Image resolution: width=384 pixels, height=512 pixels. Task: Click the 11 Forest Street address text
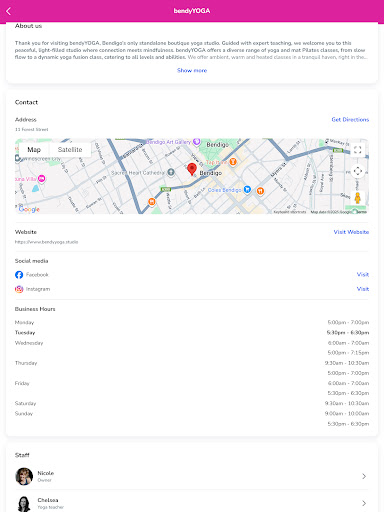coord(32,129)
